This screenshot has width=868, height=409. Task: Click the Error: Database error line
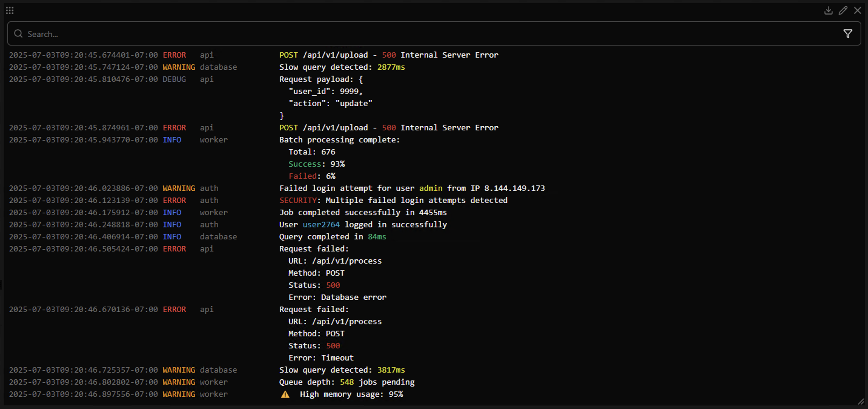pos(337,298)
